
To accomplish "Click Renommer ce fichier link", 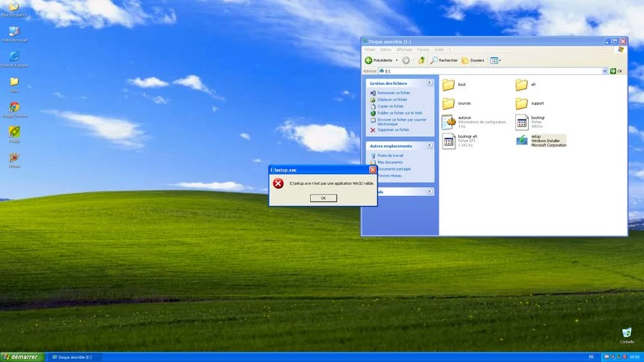I will pos(393,93).
